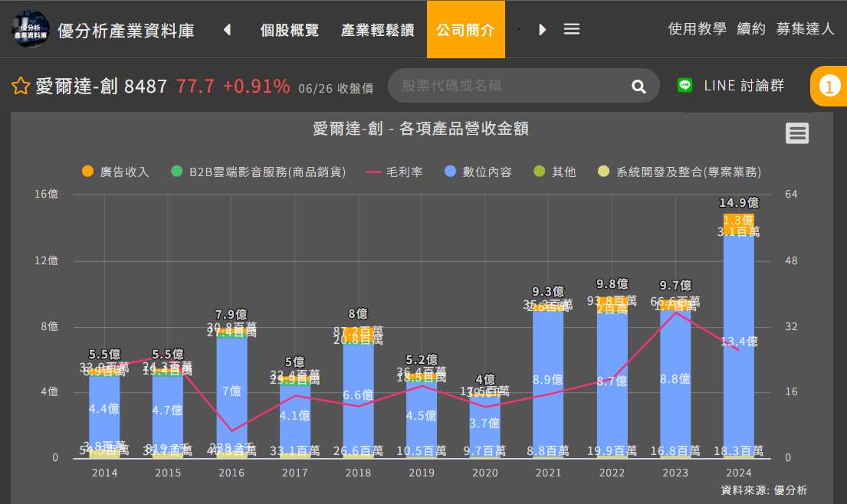Click the 2021 數位內容 bar labeled 8.9億
Viewport: 847px width, 504px height.
pos(548,384)
